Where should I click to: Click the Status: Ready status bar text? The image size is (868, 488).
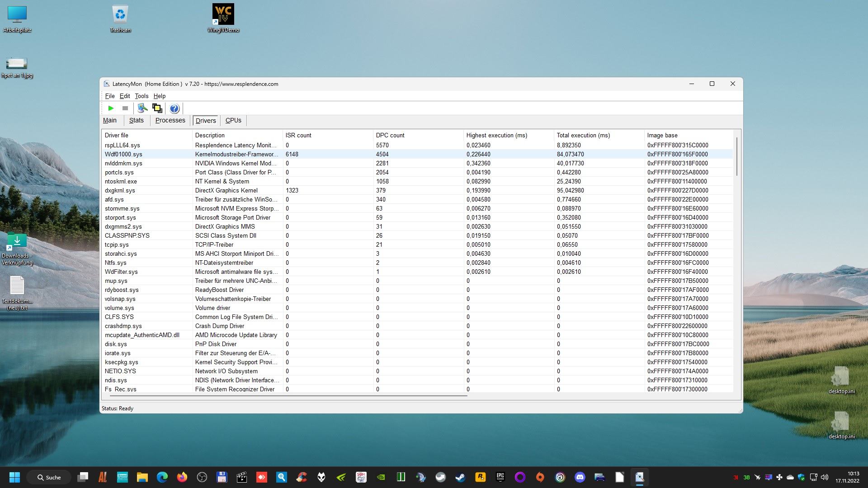pos(118,408)
